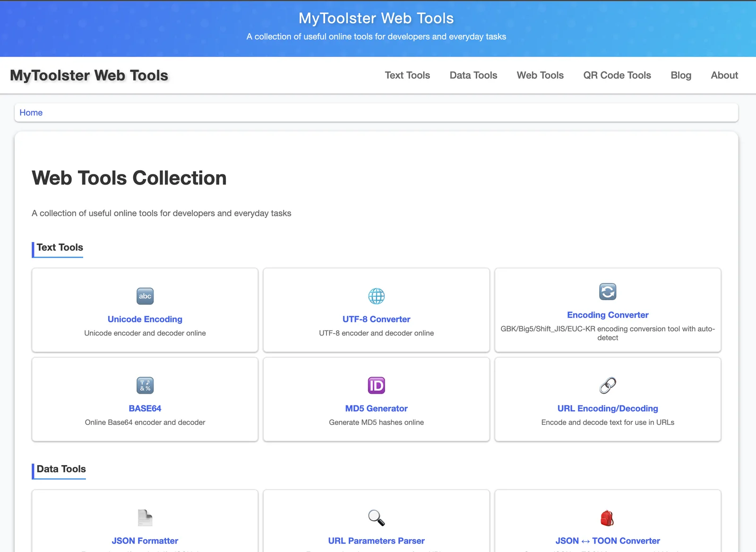Click the 'Generate MD5 hashes online' description

click(x=377, y=423)
